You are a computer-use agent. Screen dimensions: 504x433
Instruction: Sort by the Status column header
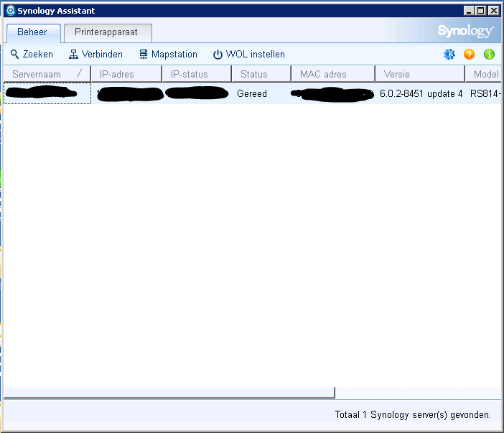(x=261, y=74)
